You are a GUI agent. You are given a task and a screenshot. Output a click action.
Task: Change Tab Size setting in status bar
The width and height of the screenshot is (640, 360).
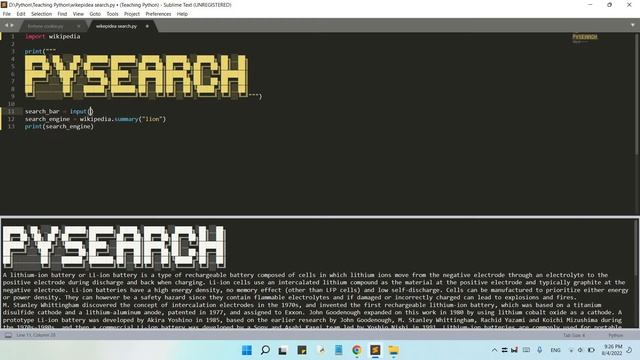pos(574,335)
